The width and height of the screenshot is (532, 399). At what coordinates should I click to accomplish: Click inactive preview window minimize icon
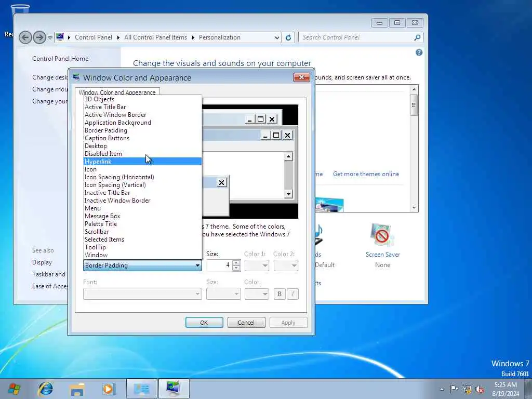(250, 119)
